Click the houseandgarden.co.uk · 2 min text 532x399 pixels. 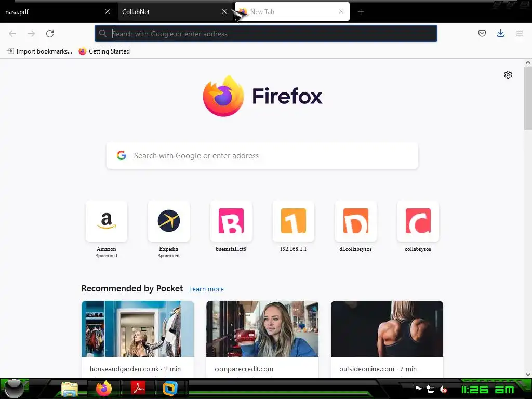click(x=135, y=369)
